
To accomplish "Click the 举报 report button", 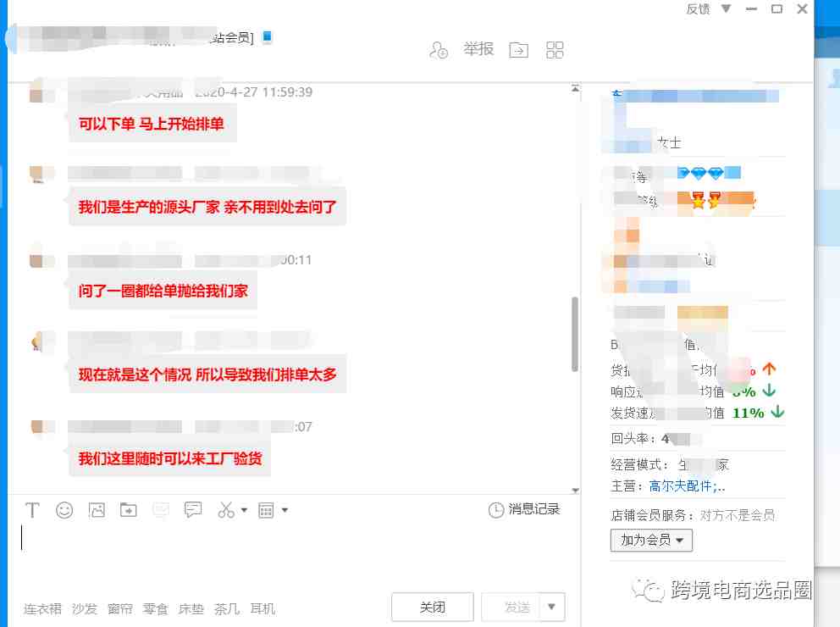I will point(478,49).
